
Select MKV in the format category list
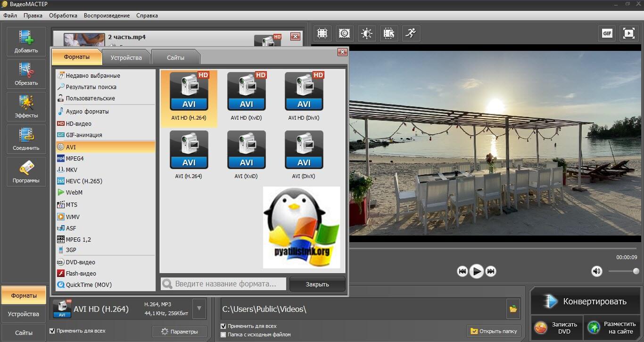(x=72, y=170)
